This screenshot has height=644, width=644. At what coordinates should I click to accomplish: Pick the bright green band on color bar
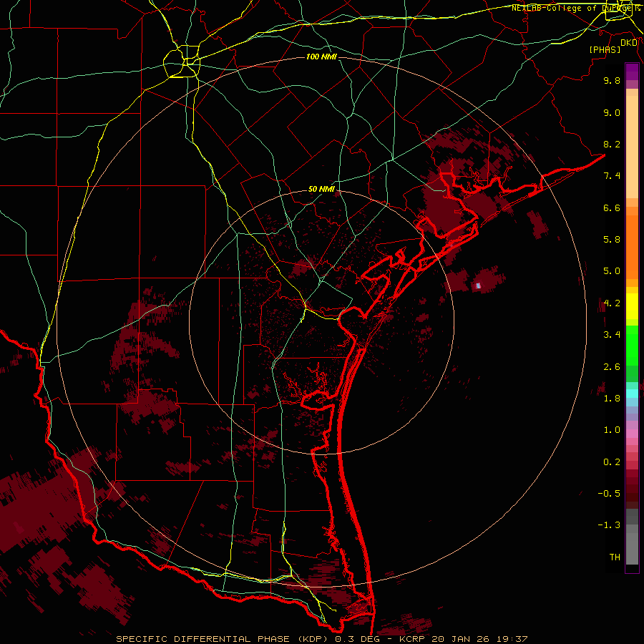[632, 345]
